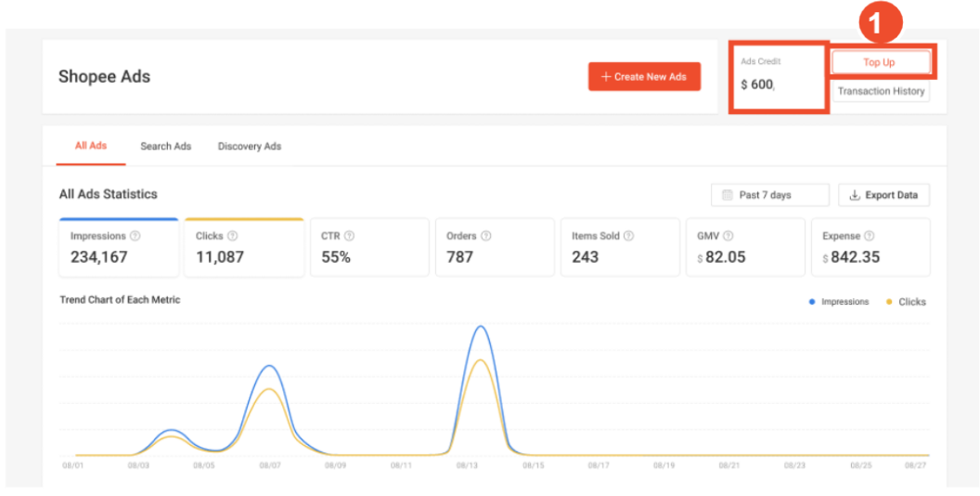This screenshot has height=496, width=980.
Task: Click the blue Impressions legend dot
Action: [x=812, y=302]
